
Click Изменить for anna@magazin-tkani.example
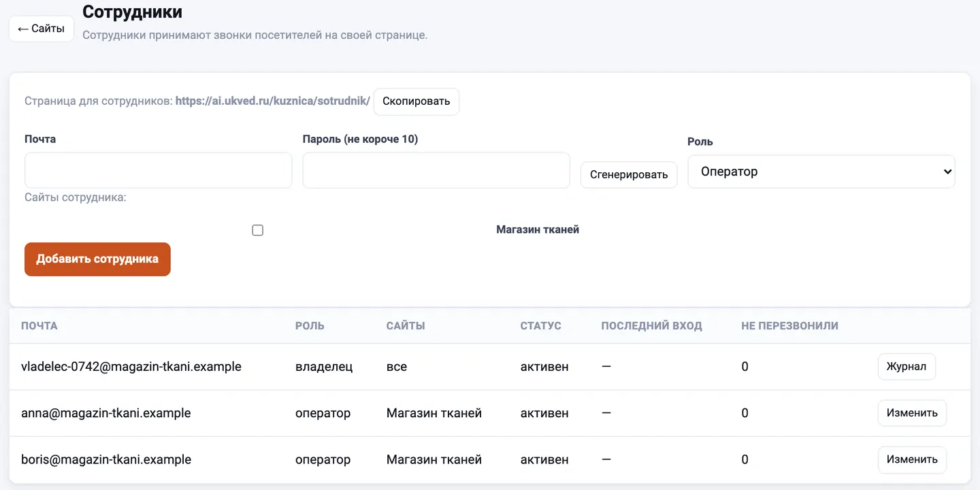(x=912, y=413)
